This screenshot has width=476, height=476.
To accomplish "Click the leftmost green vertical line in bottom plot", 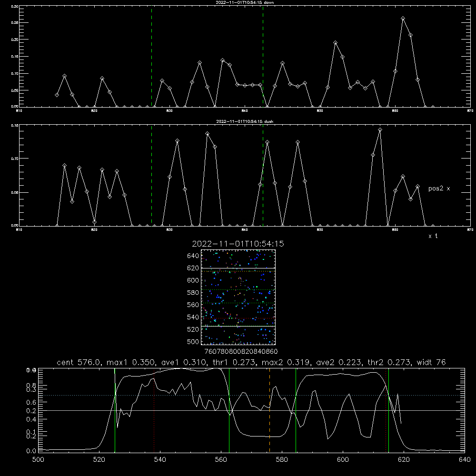I will pos(115,410).
